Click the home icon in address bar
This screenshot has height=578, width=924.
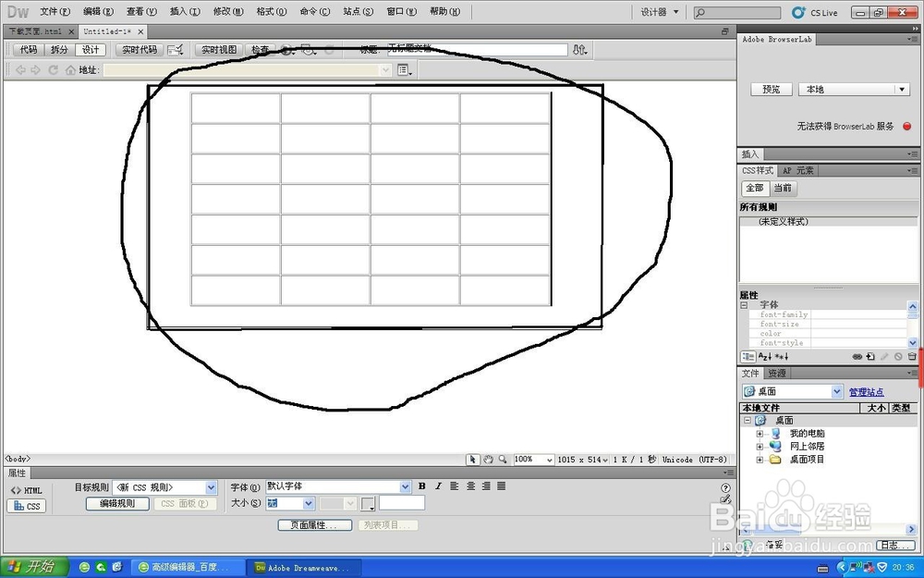coord(70,70)
